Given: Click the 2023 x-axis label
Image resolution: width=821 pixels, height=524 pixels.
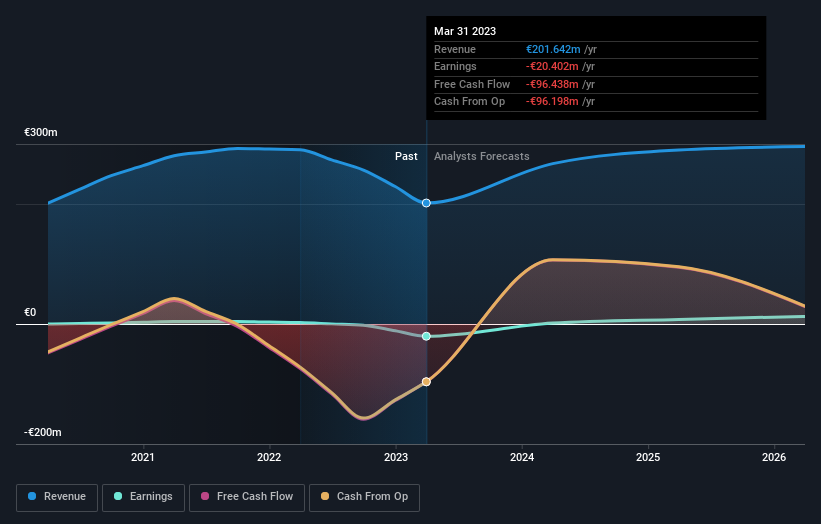Looking at the screenshot, I should [396, 458].
